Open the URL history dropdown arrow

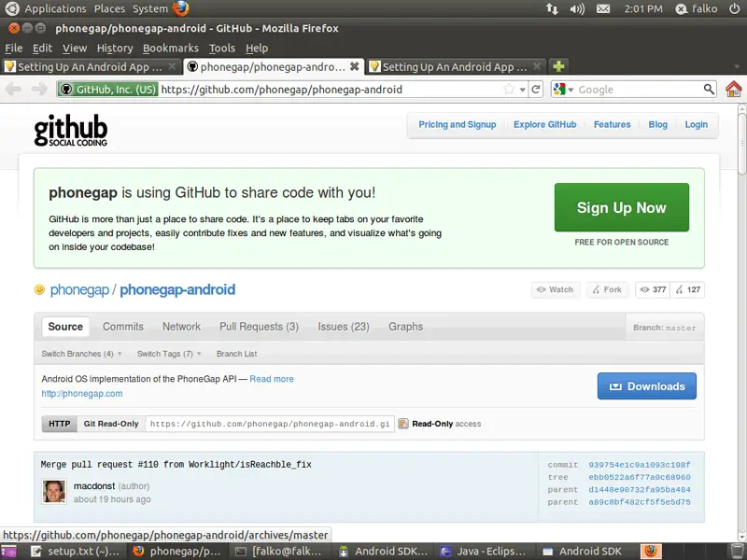523,90
